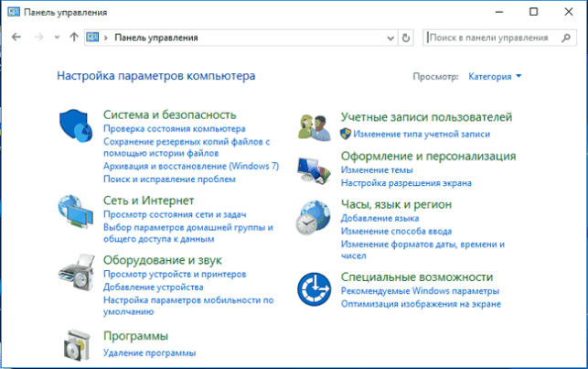The width and height of the screenshot is (588, 369).
Task: Expand the address bar history dropdown
Action: tap(390, 38)
